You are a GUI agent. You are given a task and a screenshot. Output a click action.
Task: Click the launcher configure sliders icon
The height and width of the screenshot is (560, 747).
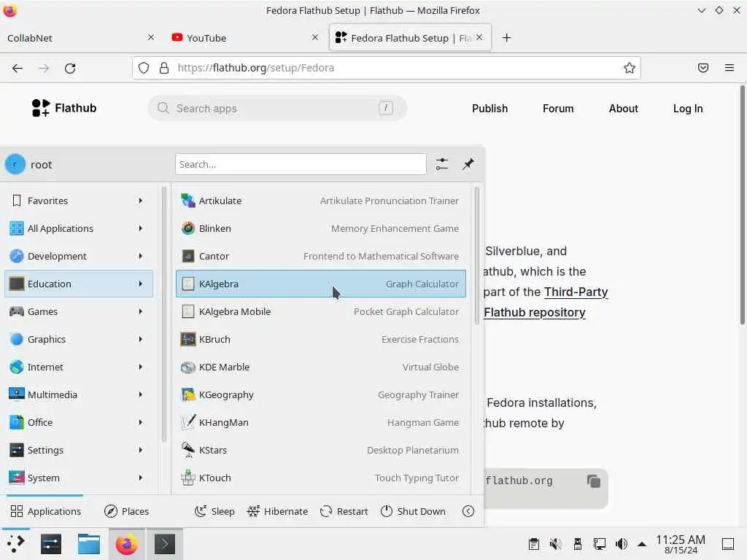click(x=441, y=164)
